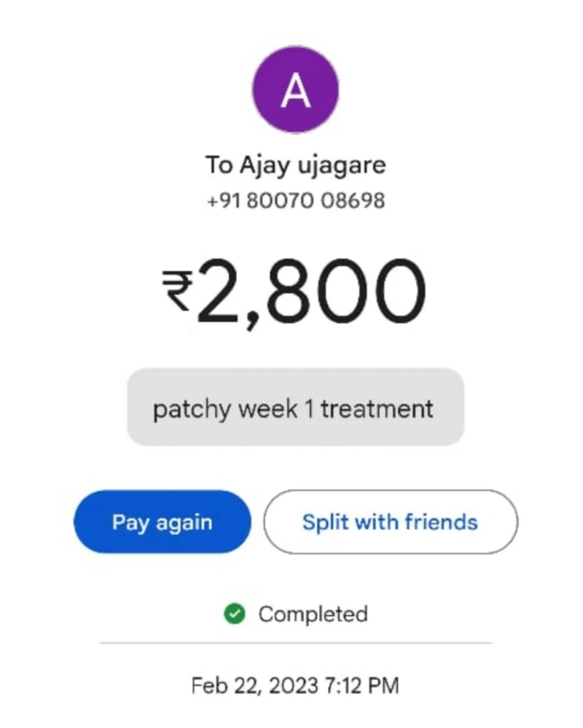Tap the word To before recipient name

tap(216, 165)
